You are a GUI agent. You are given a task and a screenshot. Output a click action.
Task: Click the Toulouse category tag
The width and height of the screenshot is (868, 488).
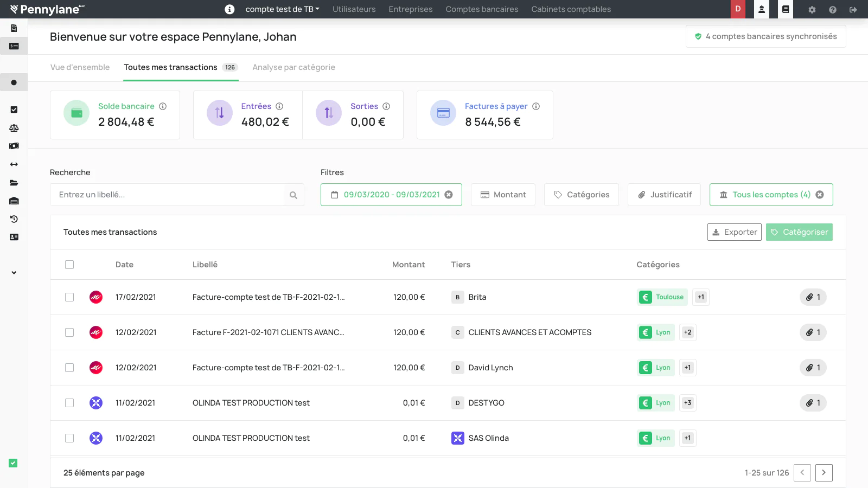tap(662, 297)
